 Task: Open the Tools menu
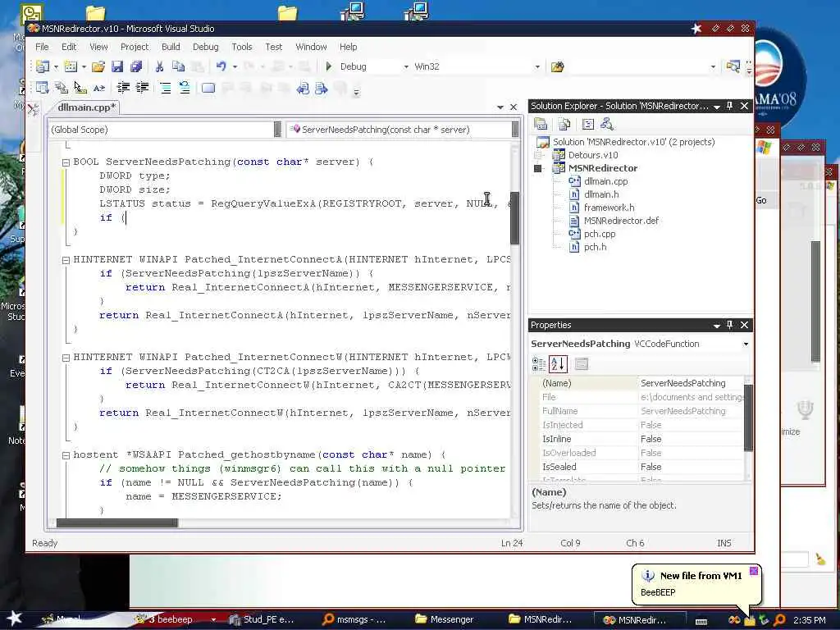[242, 47]
